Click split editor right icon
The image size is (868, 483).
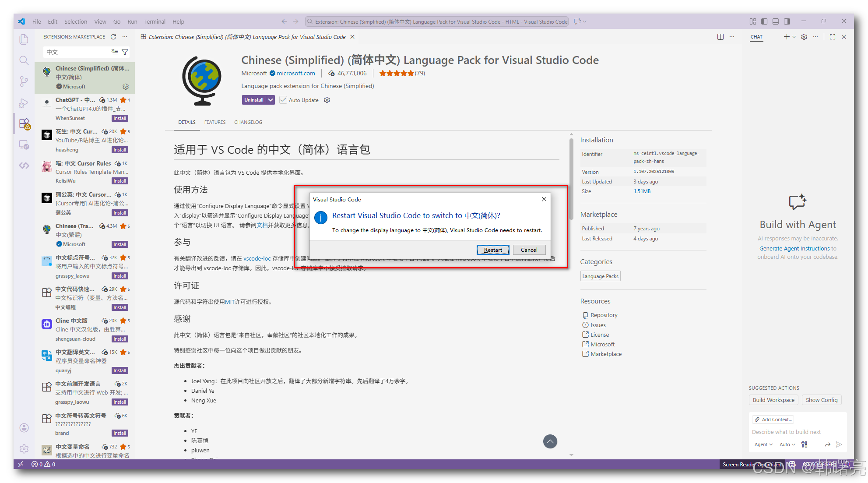tap(720, 37)
